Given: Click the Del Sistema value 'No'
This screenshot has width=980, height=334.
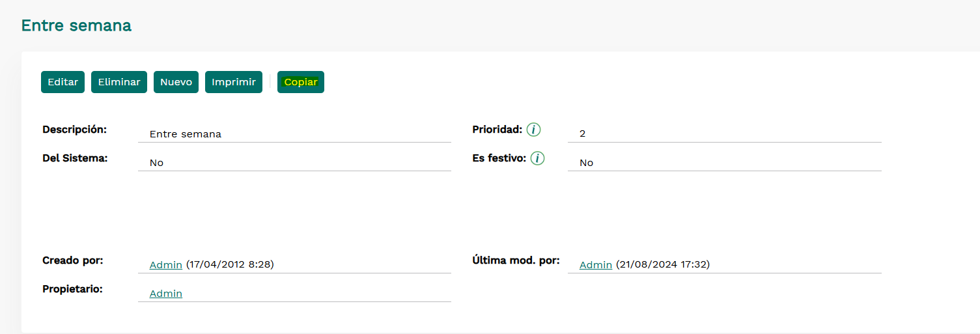Looking at the screenshot, I should (156, 163).
